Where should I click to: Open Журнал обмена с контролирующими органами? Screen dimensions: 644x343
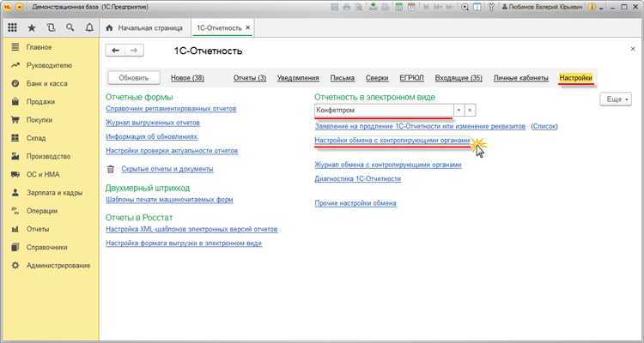coord(388,165)
